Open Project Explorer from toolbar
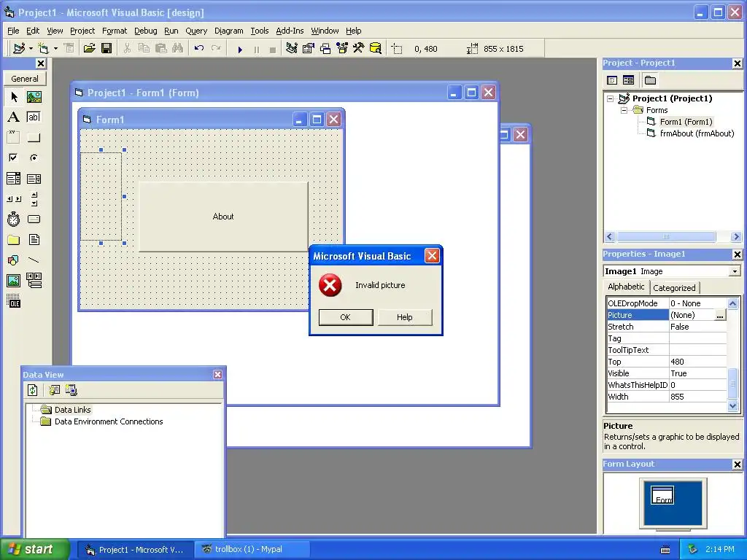 (x=292, y=48)
